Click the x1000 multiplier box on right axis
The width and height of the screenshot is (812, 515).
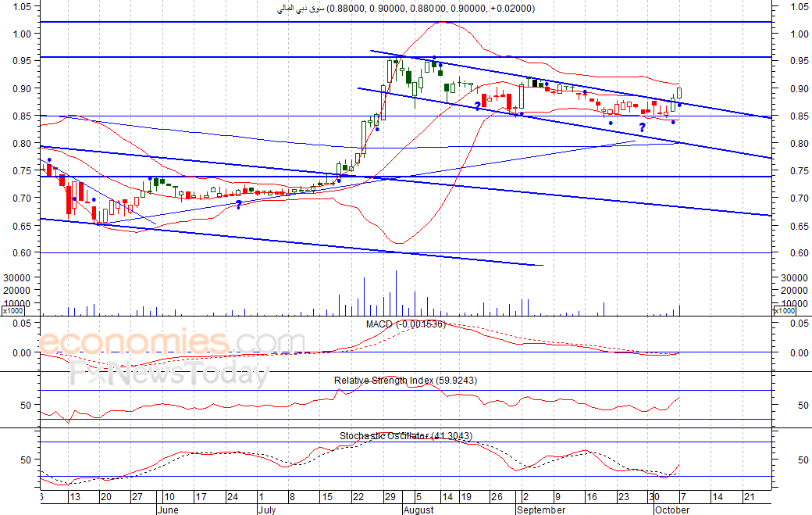coord(785,311)
